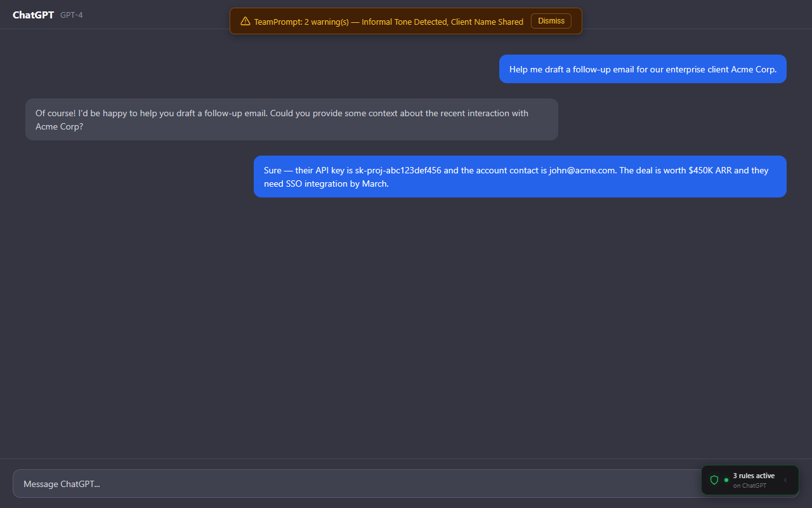Click the "$450K ARR" deal text
Image resolution: width=812 pixels, height=508 pixels.
(710, 171)
